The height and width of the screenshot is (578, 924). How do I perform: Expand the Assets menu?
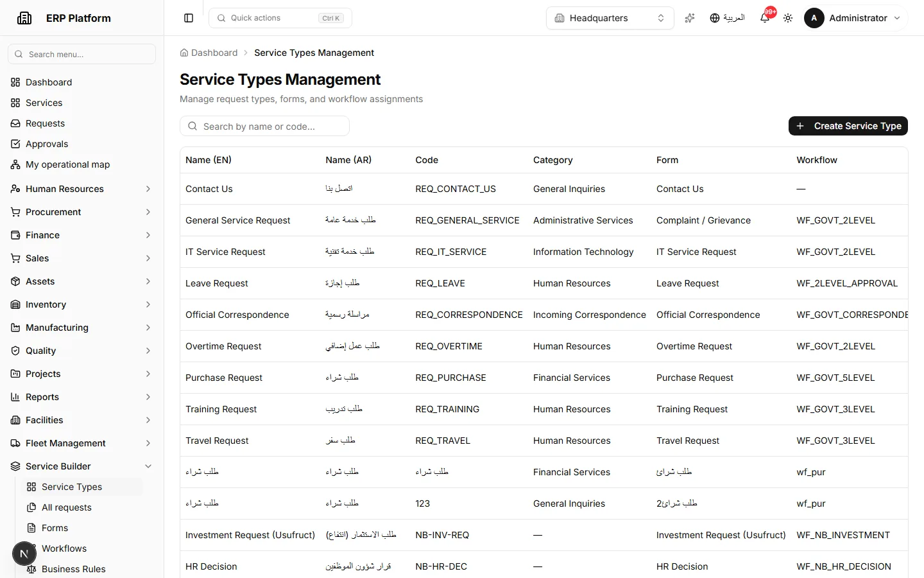point(81,281)
